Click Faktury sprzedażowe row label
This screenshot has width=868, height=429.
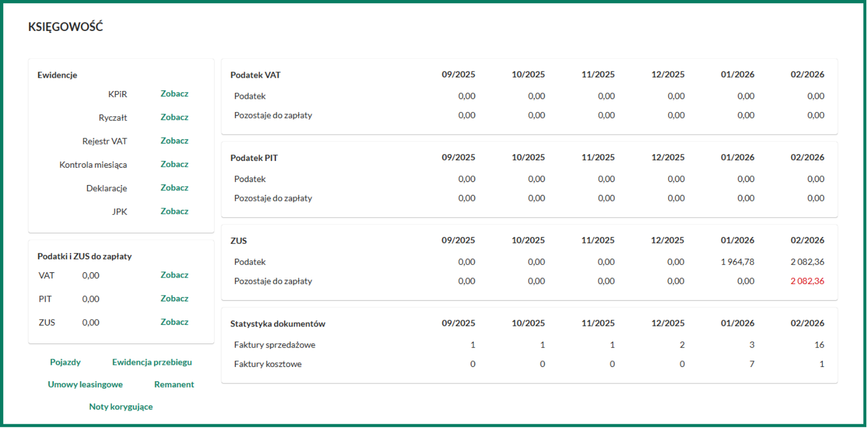click(x=275, y=345)
